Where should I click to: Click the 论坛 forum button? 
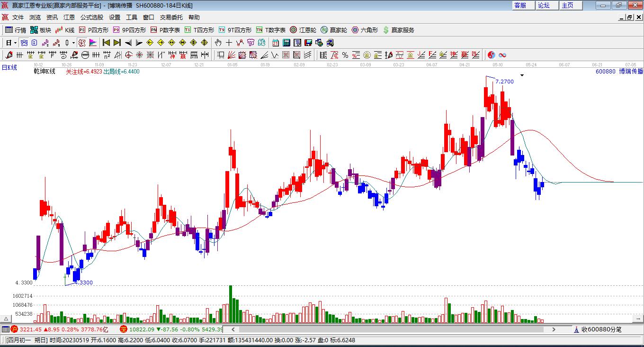pyautogui.click(x=546, y=5)
